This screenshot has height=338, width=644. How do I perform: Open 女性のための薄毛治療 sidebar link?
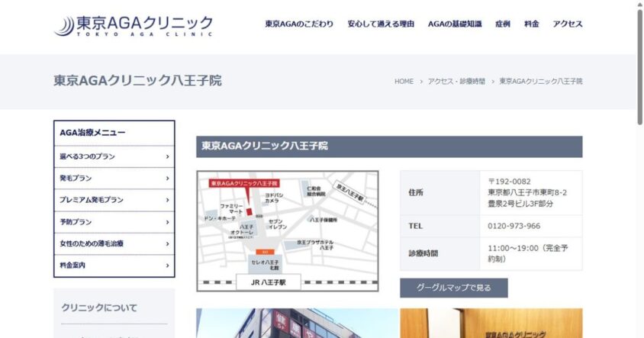click(x=114, y=243)
